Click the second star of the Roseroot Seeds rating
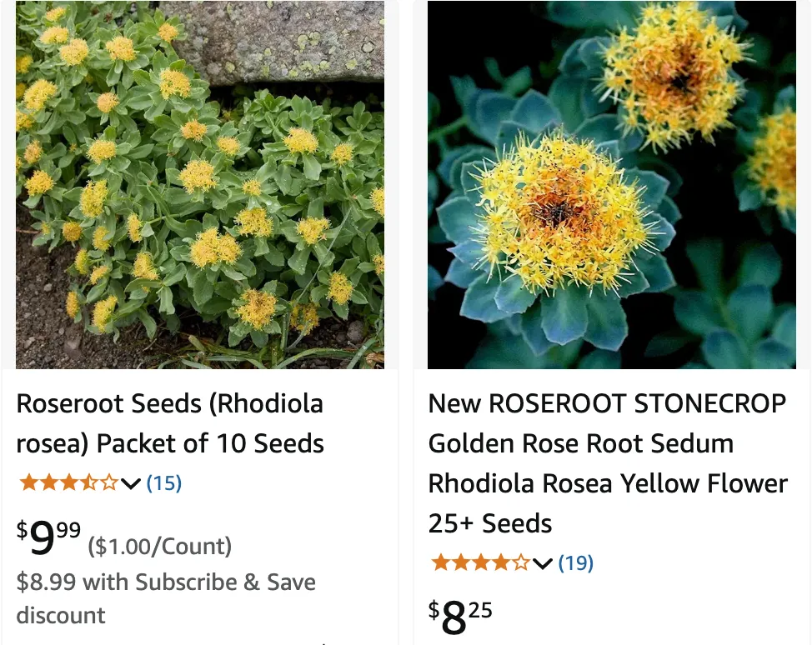Screen dimensions: 812x645 pyautogui.click(x=49, y=482)
